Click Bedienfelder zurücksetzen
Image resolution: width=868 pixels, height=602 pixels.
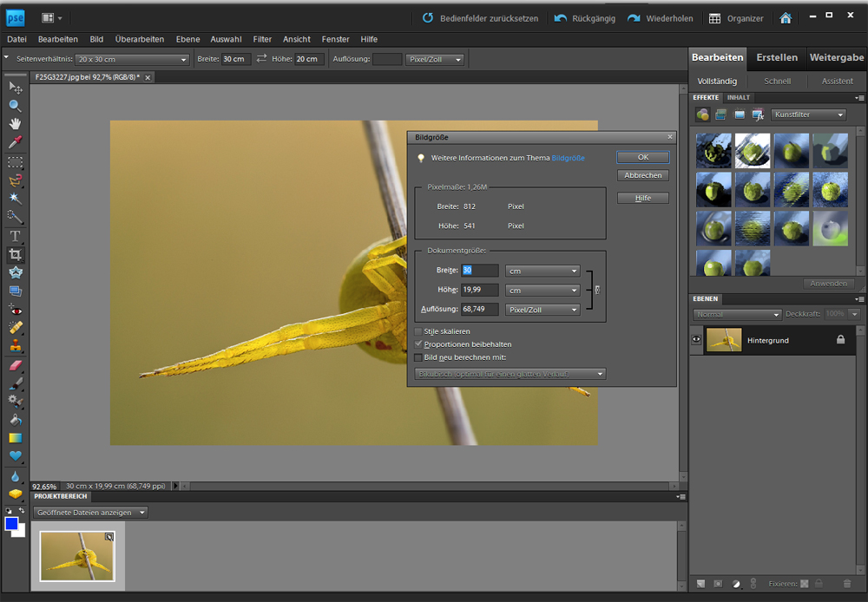pos(481,18)
